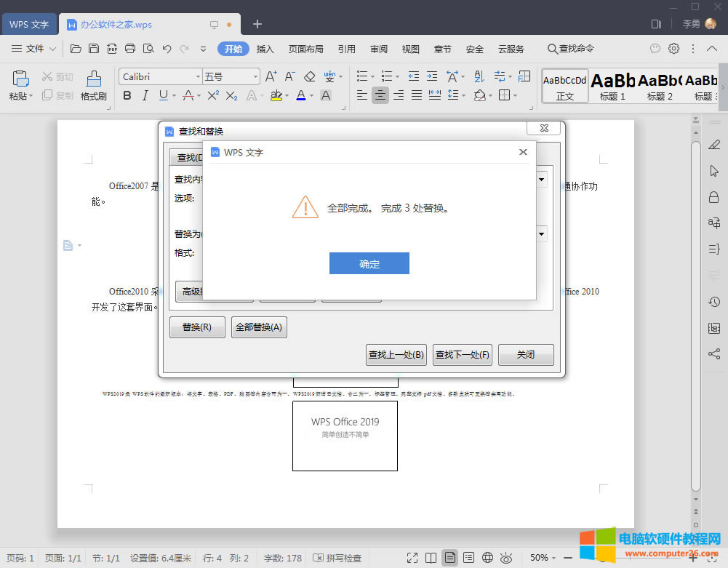This screenshot has width=728, height=568.
Task: Switch to the 插入 ribbon tab
Action: tap(265, 49)
